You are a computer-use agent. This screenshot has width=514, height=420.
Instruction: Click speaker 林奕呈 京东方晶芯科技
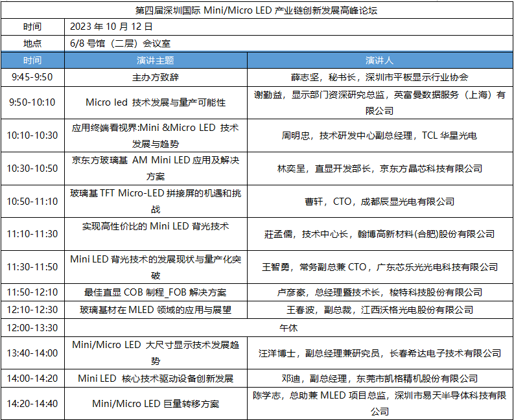pyautogui.click(x=380, y=169)
